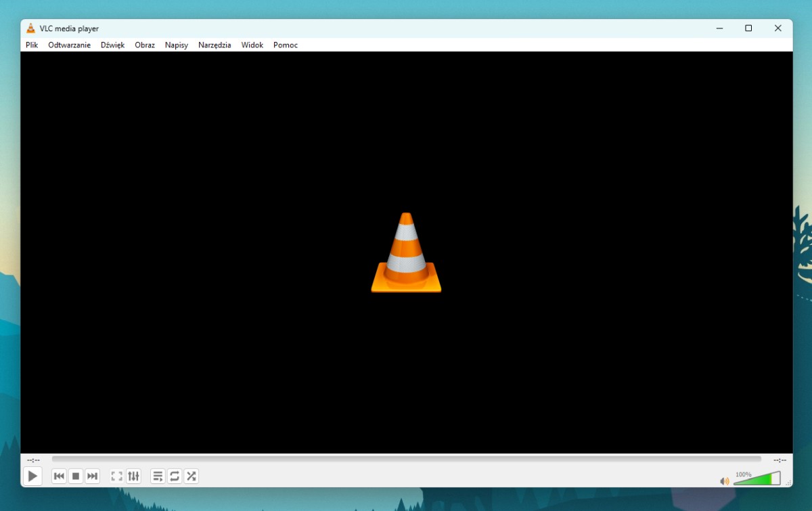
Task: Open the Odtwarzanie menu
Action: (69, 45)
